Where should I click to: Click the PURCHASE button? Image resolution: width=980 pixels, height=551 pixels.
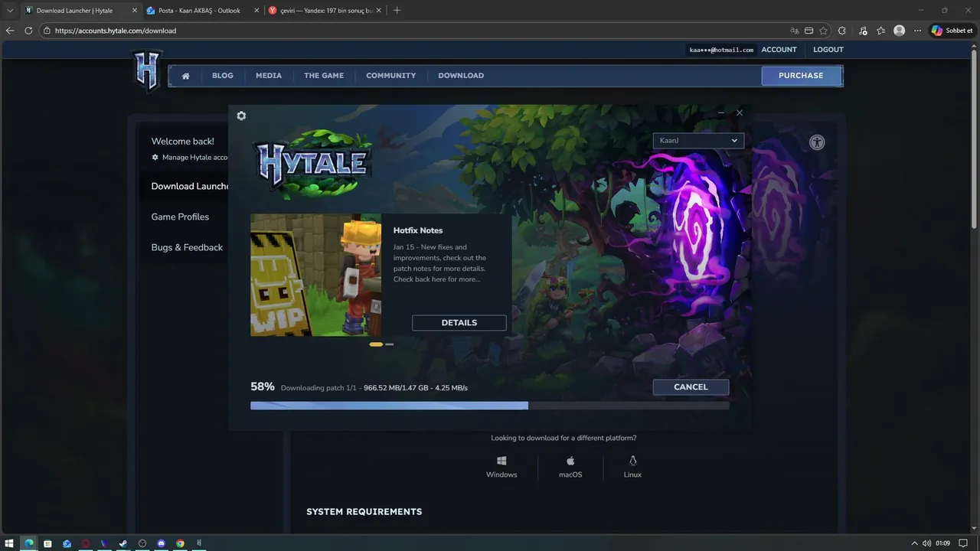[801, 76]
